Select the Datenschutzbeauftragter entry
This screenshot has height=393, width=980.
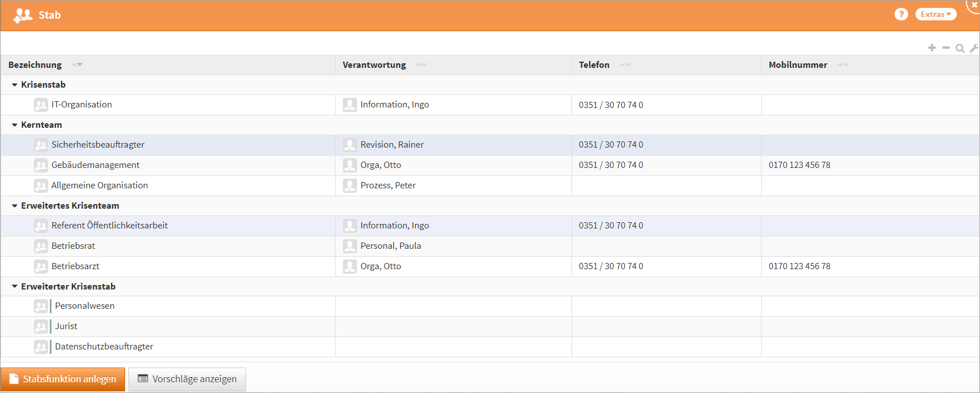pos(104,347)
